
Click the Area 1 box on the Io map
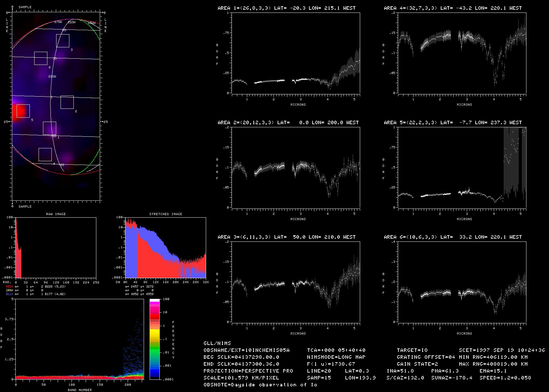[x=49, y=128]
